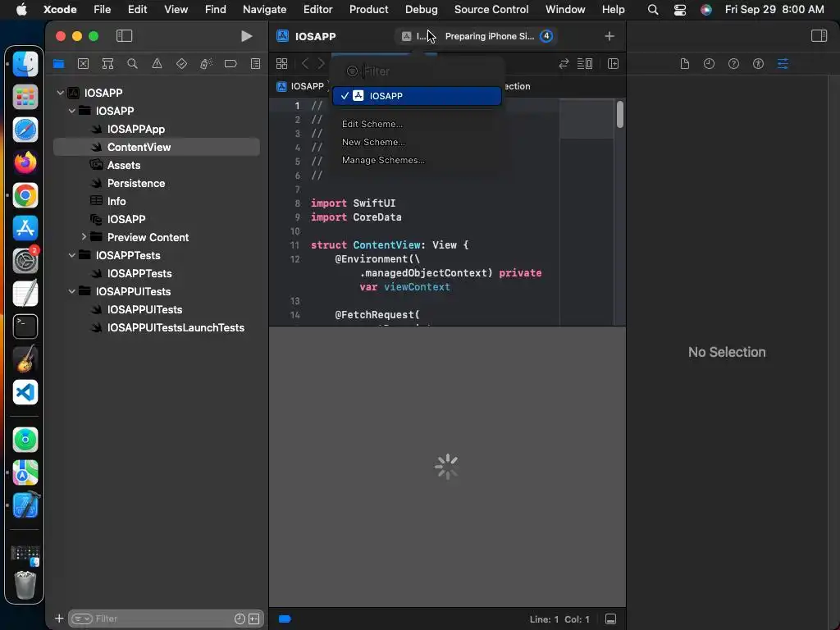This screenshot has width=840, height=630.
Task: Open Spotlight search in menu bar
Action: click(x=652, y=9)
